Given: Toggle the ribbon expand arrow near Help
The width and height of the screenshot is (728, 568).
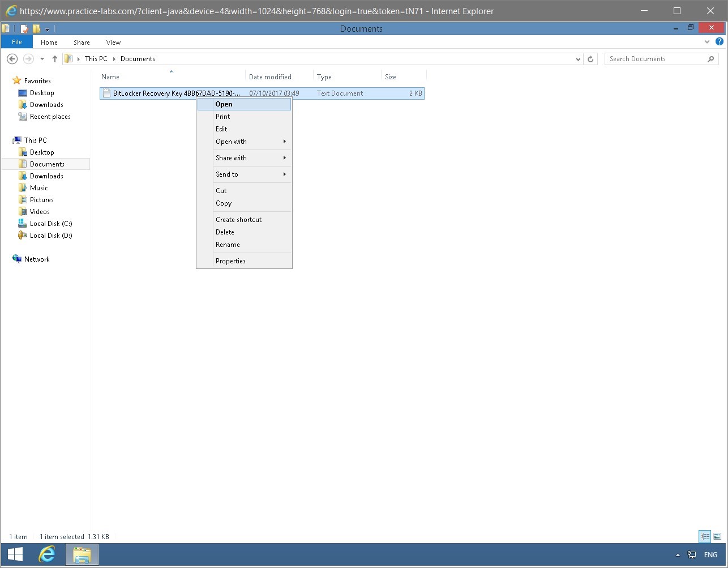Looking at the screenshot, I should pos(706,41).
